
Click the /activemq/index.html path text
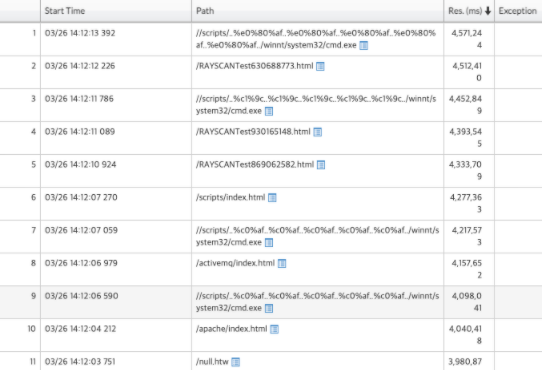pyautogui.click(x=235, y=263)
